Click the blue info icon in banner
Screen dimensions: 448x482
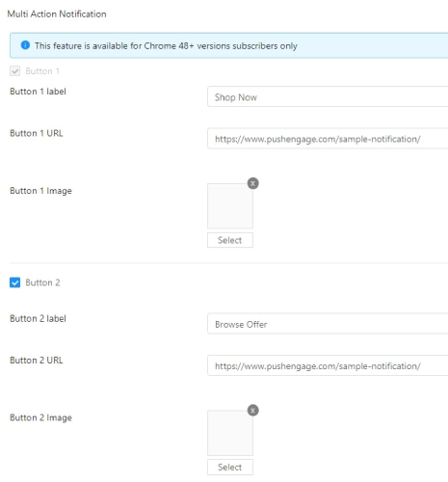click(25, 45)
